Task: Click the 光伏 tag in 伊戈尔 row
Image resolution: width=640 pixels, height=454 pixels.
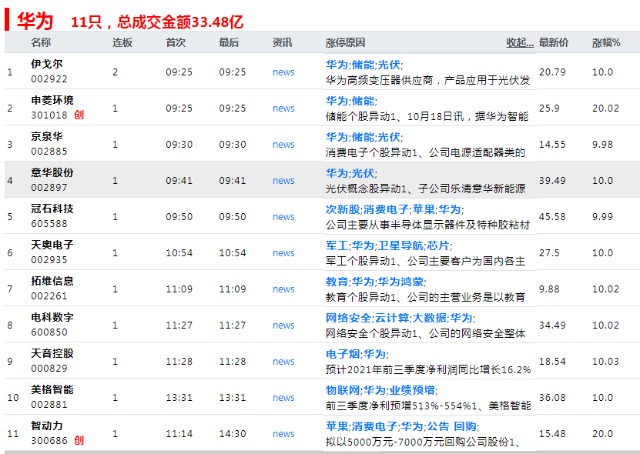Action: coord(389,65)
